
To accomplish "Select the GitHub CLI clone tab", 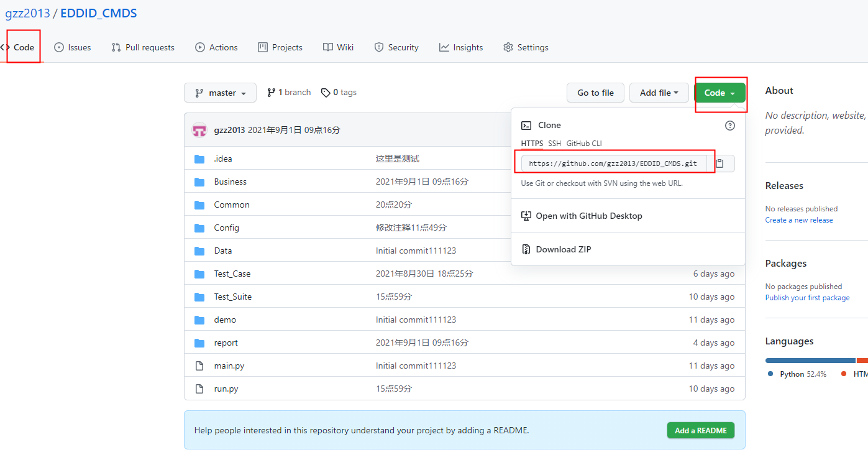I will pyautogui.click(x=584, y=143).
